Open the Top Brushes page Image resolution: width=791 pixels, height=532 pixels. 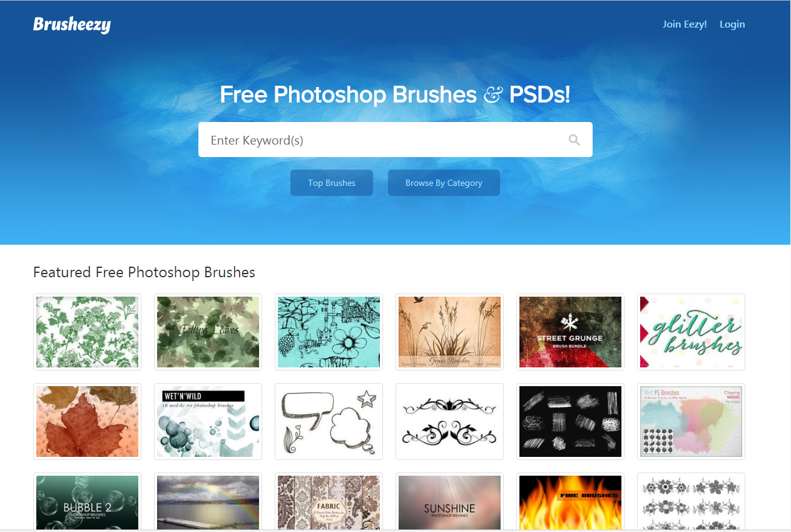click(332, 183)
